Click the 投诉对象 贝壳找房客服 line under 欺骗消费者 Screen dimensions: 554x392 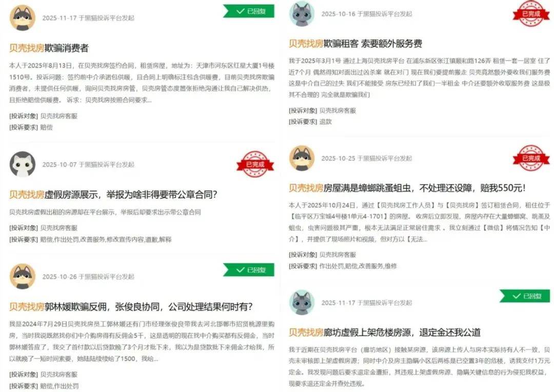click(43, 116)
